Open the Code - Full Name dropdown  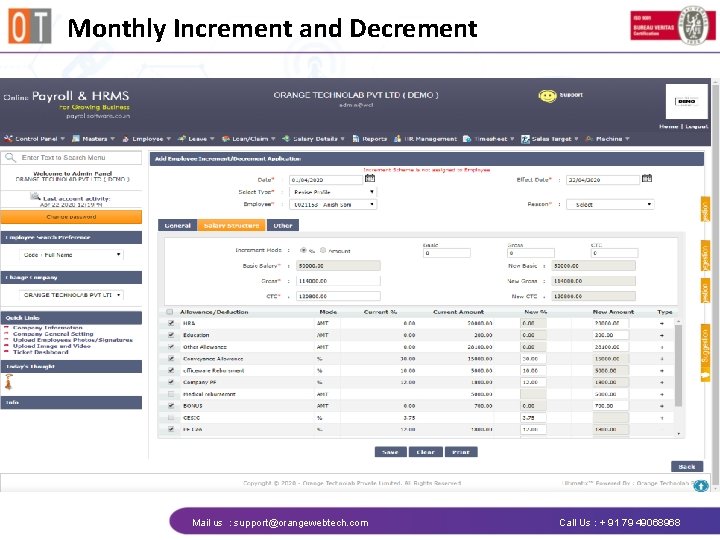click(71, 254)
